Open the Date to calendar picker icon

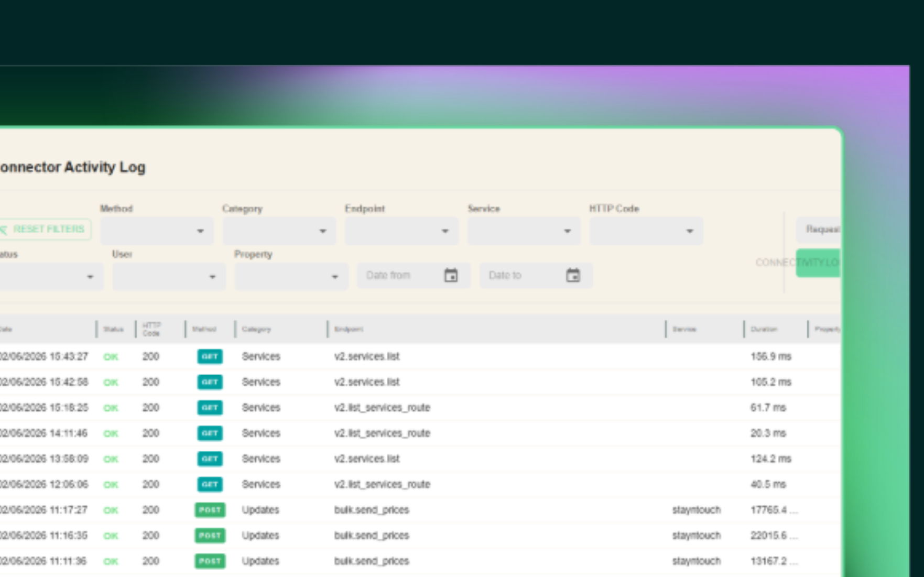(x=573, y=275)
